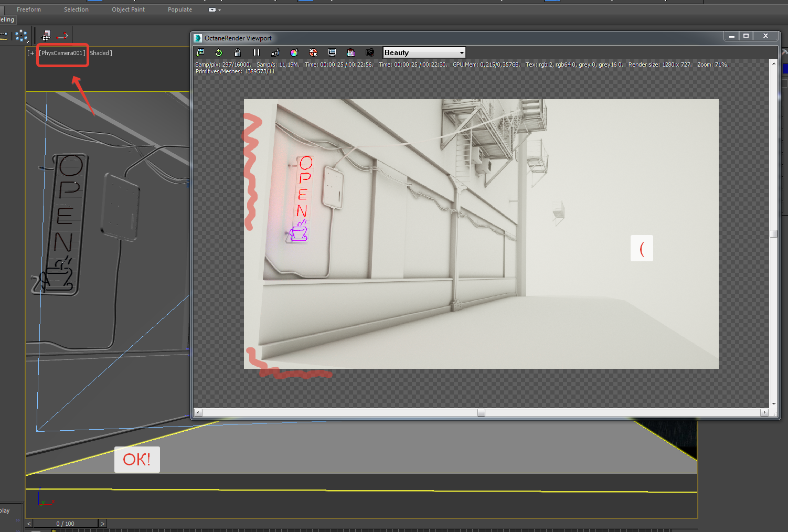Click the viewport resolution monitor icon

click(x=332, y=52)
